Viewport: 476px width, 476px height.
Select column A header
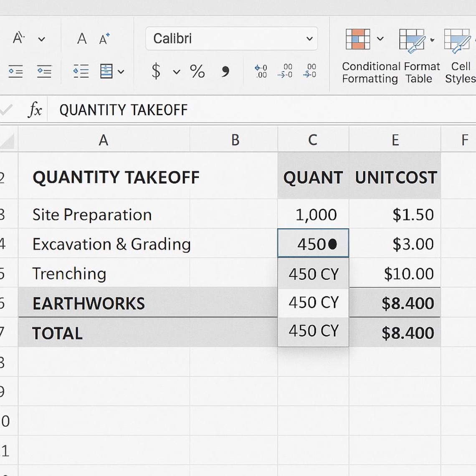point(104,140)
